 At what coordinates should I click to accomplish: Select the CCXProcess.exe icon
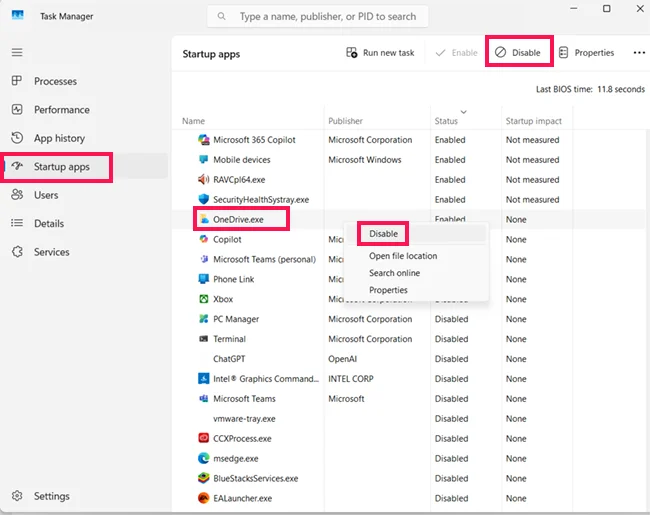pyautogui.click(x=204, y=438)
